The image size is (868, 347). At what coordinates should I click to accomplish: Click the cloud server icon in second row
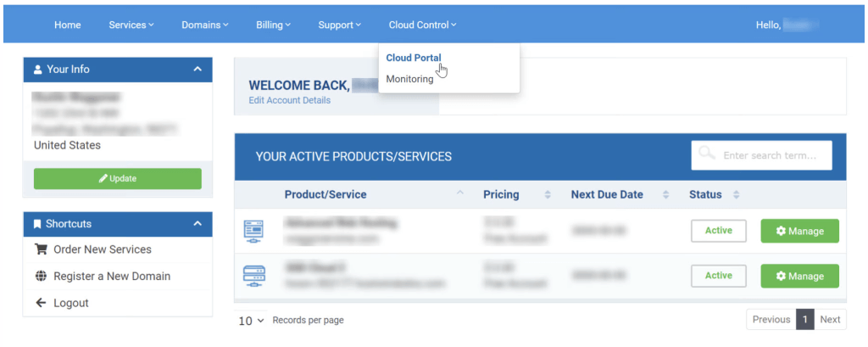click(x=253, y=276)
